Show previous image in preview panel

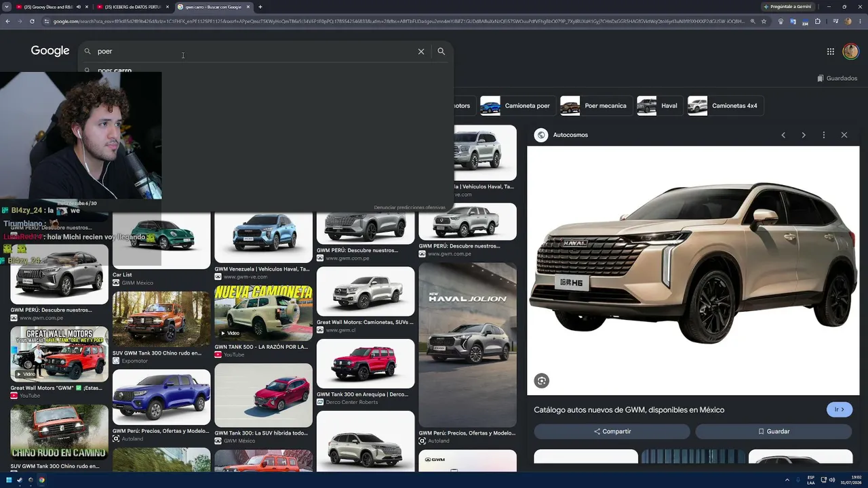pos(783,135)
